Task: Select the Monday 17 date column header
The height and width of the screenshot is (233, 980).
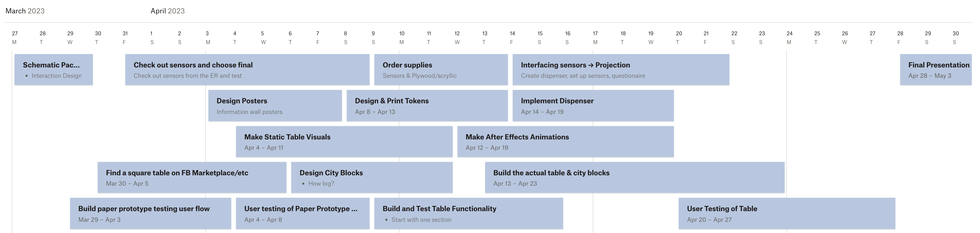Action: [x=595, y=38]
